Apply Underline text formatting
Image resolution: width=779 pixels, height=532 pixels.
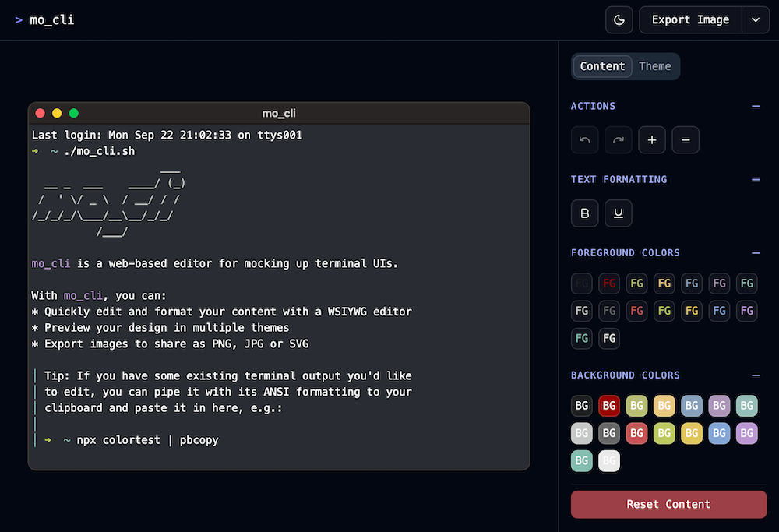click(x=619, y=213)
